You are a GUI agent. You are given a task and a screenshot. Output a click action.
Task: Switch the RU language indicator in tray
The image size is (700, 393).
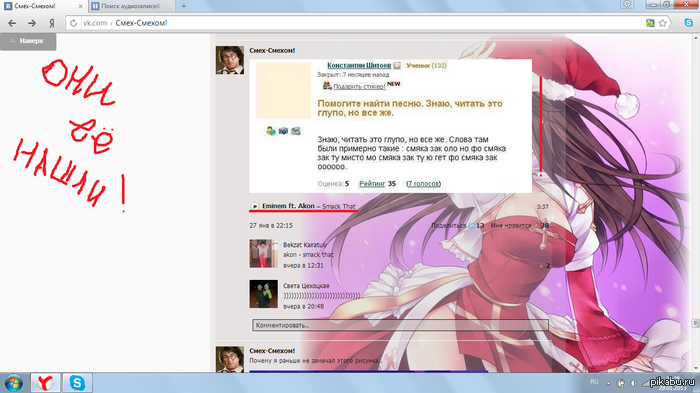(594, 382)
